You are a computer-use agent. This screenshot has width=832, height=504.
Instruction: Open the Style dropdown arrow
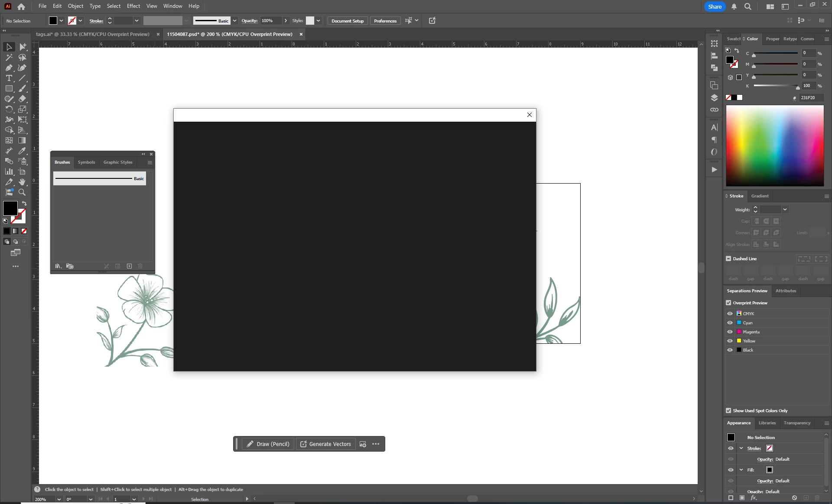pyautogui.click(x=318, y=21)
